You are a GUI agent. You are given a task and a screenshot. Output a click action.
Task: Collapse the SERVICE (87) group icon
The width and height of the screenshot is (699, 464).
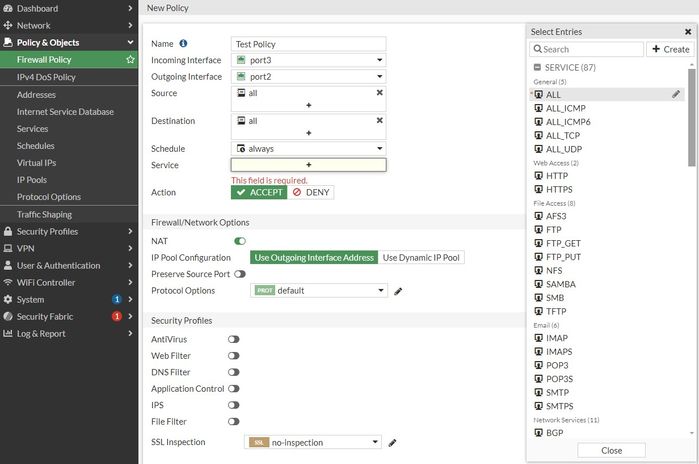click(x=537, y=67)
